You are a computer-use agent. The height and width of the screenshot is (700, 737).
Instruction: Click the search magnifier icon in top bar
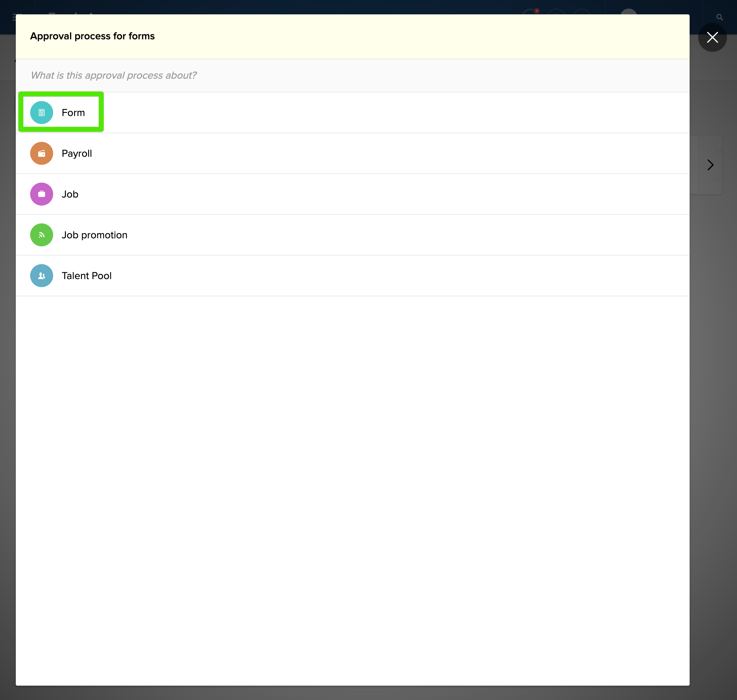pos(719,17)
